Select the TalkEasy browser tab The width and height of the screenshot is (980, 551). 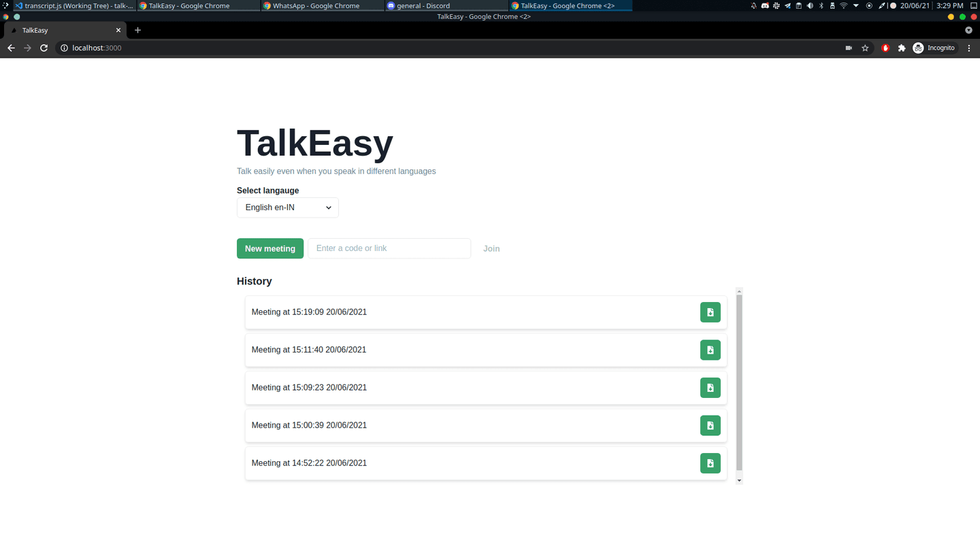(x=65, y=30)
